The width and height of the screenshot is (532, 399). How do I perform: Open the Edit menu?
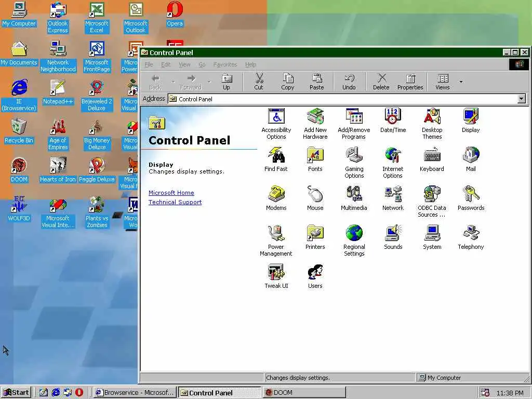pos(166,64)
